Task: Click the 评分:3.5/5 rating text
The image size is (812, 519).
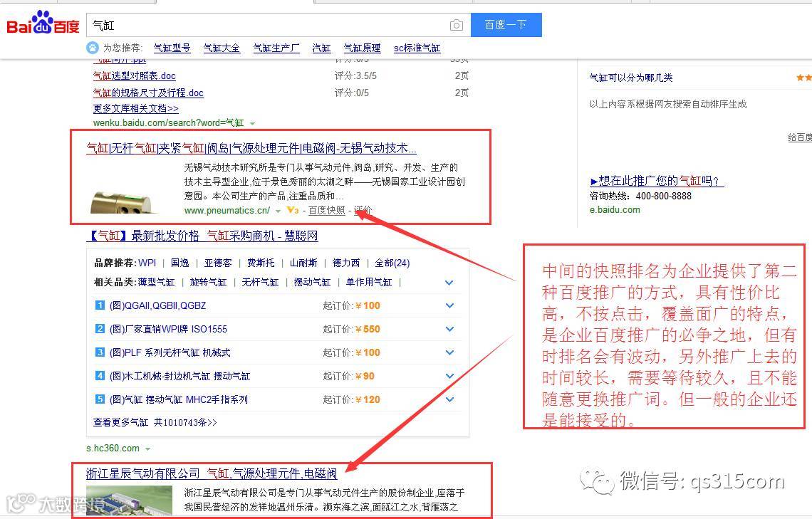Action: (355, 75)
